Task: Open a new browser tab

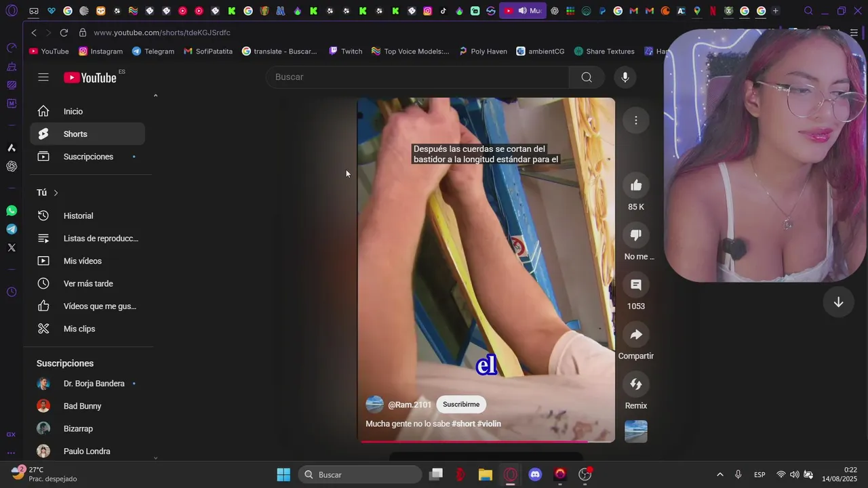Action: 775,11
